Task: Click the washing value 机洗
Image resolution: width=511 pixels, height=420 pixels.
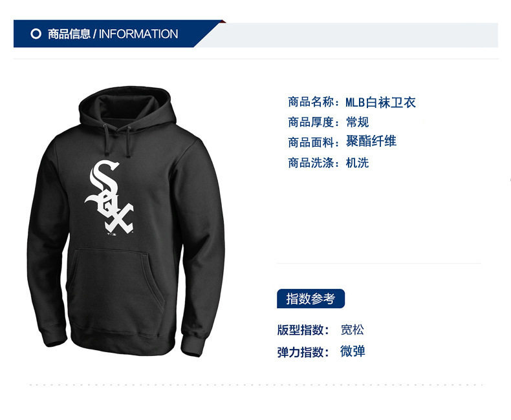Action: (x=357, y=162)
